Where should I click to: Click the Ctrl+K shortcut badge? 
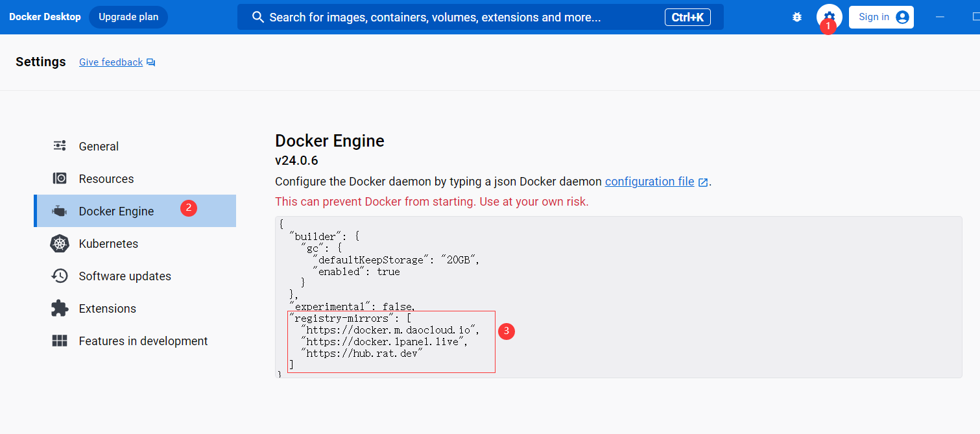pos(687,17)
